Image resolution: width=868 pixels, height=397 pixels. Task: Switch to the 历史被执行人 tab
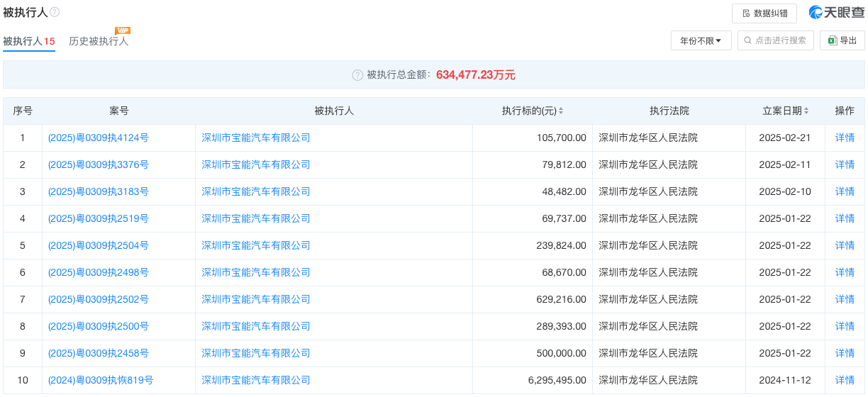tap(99, 41)
